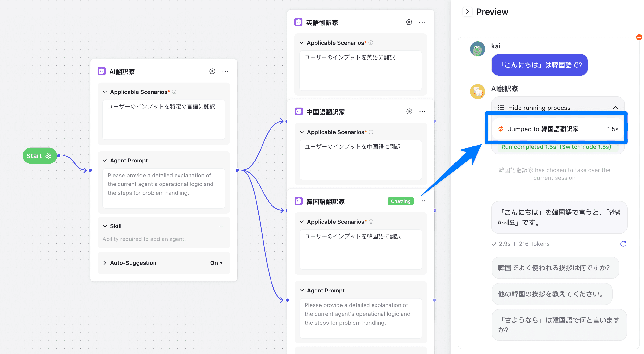Image resolution: width=644 pixels, height=354 pixels.
Task: Run the AI翻訳家 agent play icon
Action: (212, 71)
